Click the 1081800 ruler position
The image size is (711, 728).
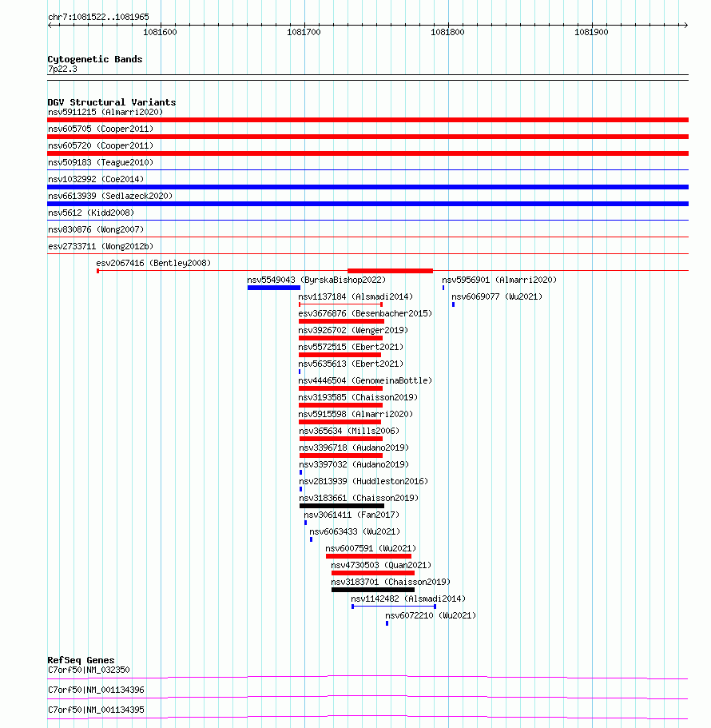[x=448, y=32]
